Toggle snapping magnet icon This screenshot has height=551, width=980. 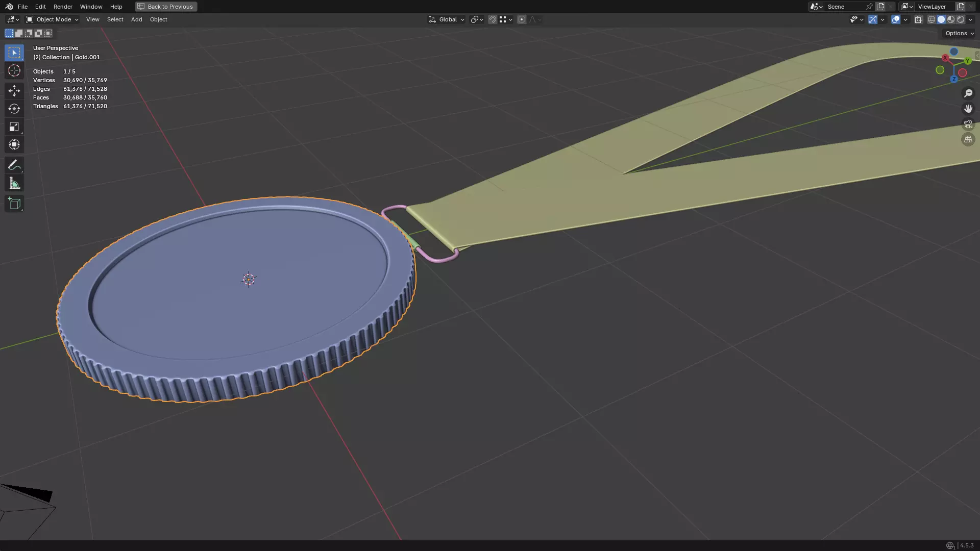click(493, 19)
